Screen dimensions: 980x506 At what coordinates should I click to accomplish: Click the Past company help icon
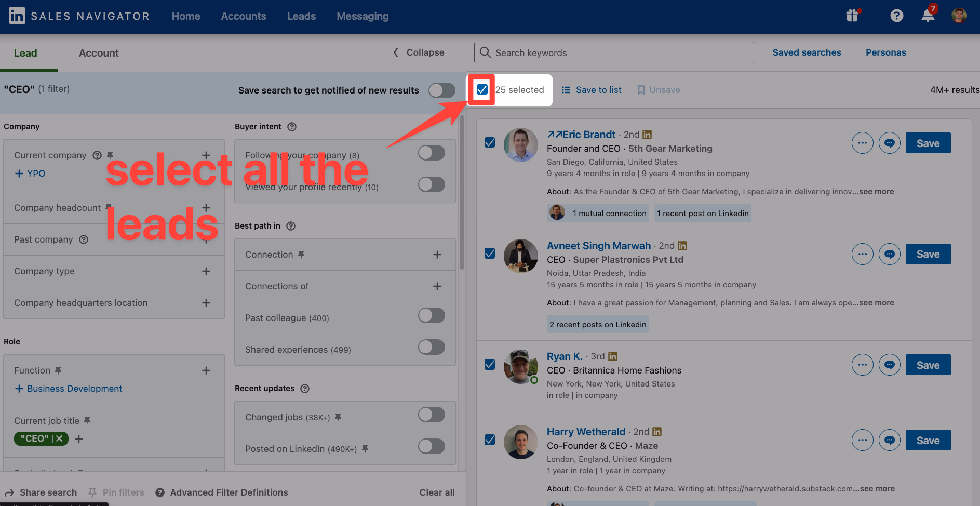(x=84, y=239)
